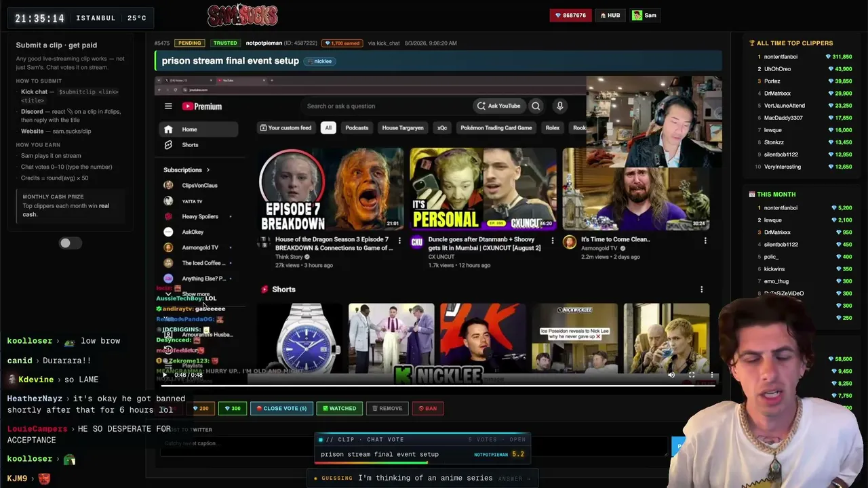Open Ask YouTube

(x=498, y=106)
